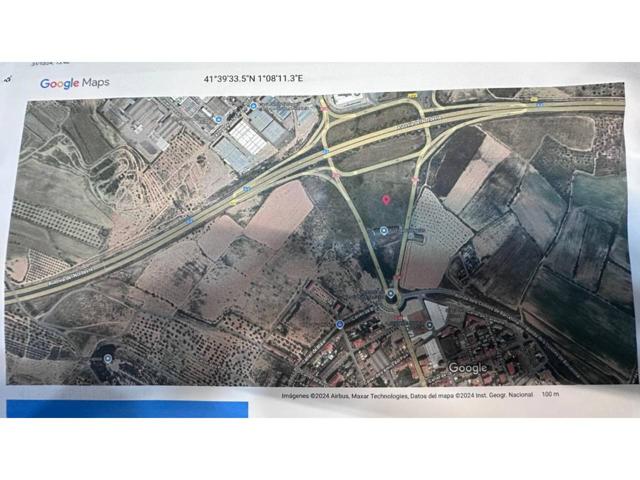Image resolution: width=640 pixels, height=480 pixels.
Task: Select the 41°39'33.5"N 1°08'11.3"E coordinates text
Action: point(253,78)
